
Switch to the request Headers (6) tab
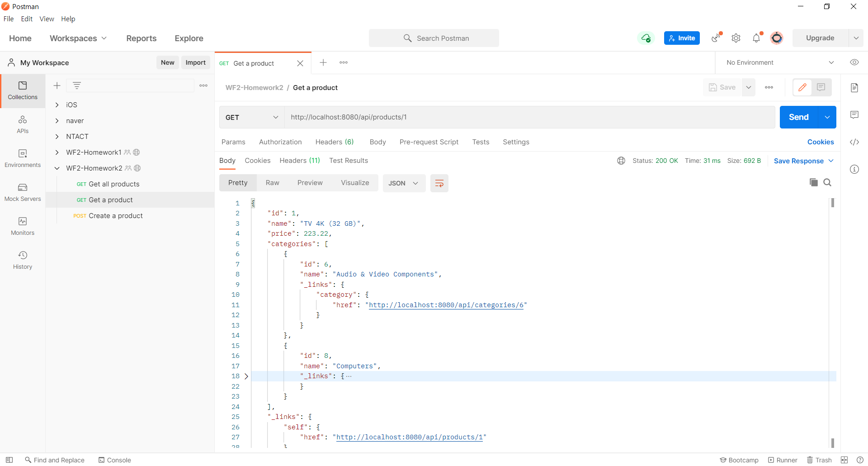[335, 142]
